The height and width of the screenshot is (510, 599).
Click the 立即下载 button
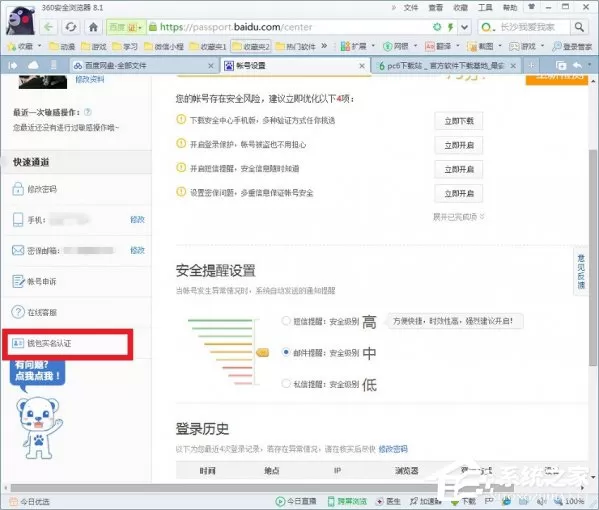coord(459,121)
